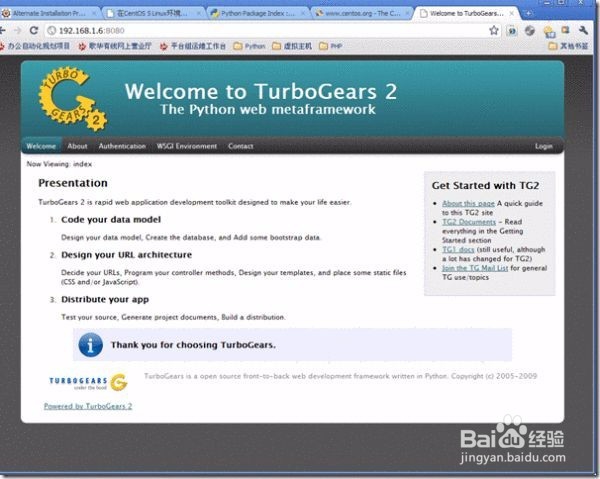Image resolution: width=600 pixels, height=479 pixels.
Task: Open the TG1 docs link
Action: coord(458,249)
